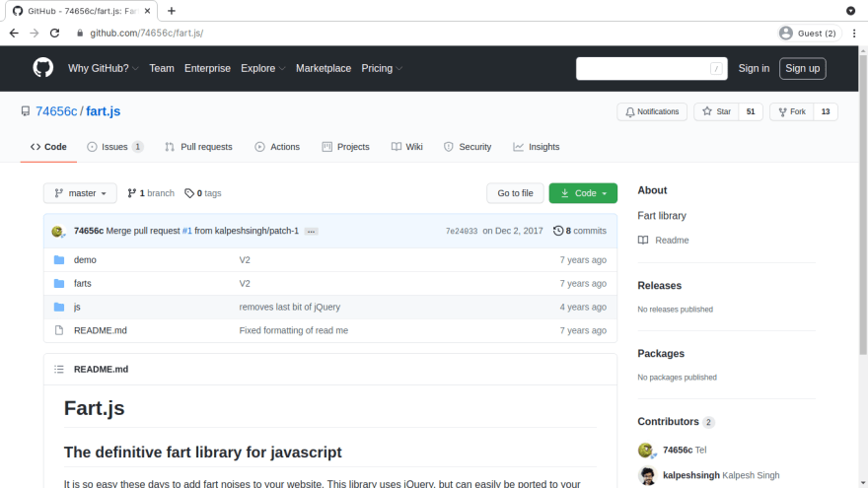Screen dimensions: 868x488
Task: Click Team in the top navigation
Action: tap(162, 68)
